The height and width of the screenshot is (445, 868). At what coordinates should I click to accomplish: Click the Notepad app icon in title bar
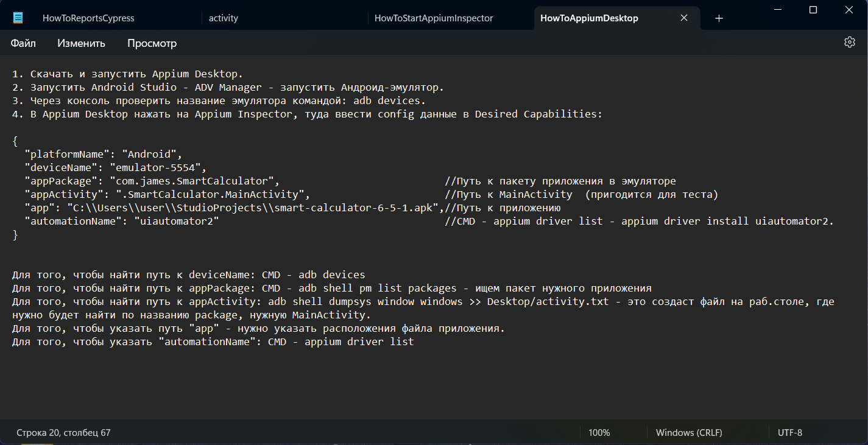[18, 18]
